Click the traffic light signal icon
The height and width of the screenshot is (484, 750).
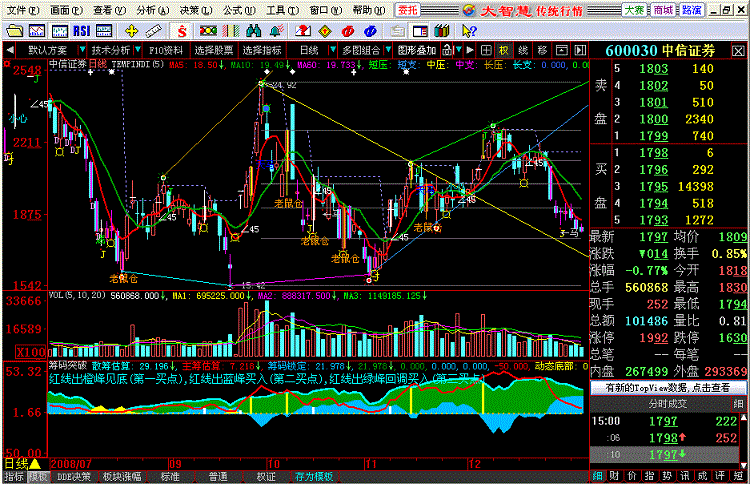coord(208,31)
